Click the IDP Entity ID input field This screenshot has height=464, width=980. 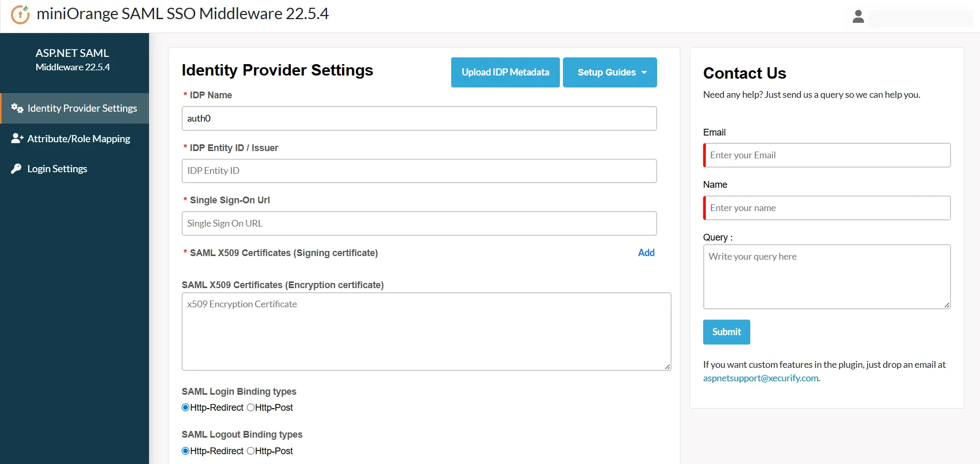(419, 171)
